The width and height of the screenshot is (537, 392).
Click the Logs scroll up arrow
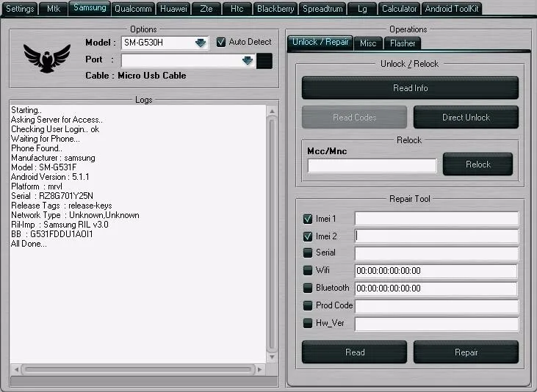pyautogui.click(x=272, y=111)
